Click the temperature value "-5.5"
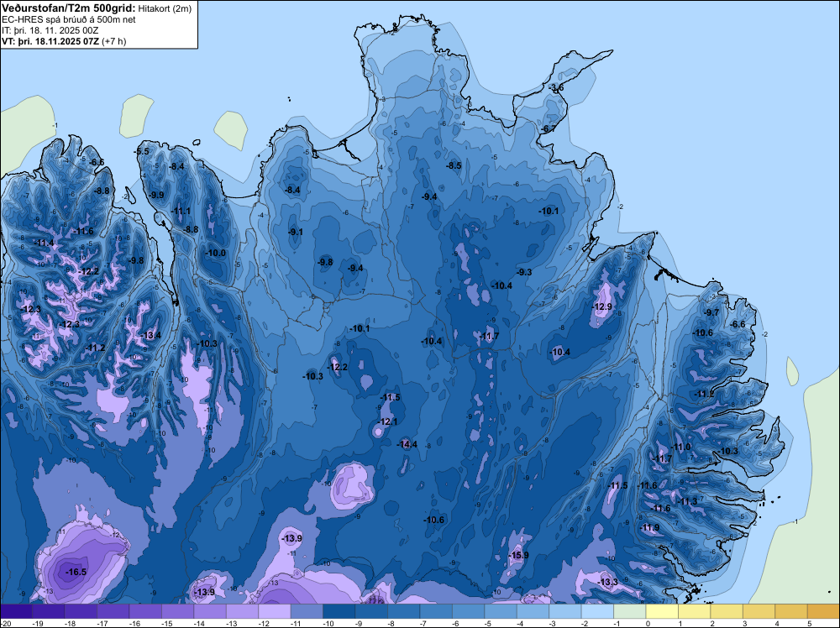Viewport: 840px width, 628px height. pos(141,151)
